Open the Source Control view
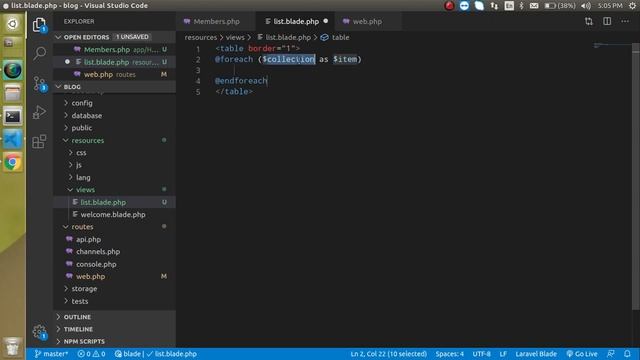 click(40, 84)
